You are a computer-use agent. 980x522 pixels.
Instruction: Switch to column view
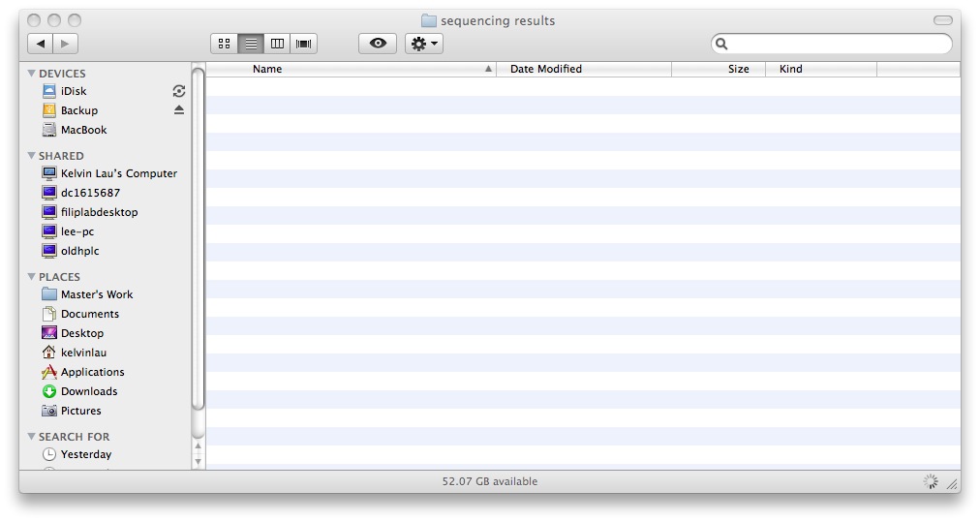click(x=277, y=44)
